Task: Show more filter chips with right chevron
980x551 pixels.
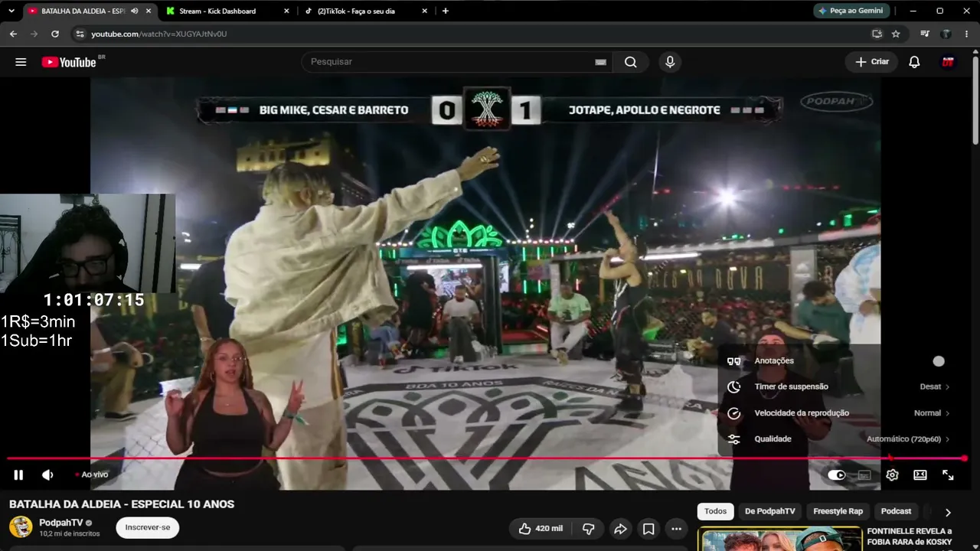Action: tap(948, 512)
